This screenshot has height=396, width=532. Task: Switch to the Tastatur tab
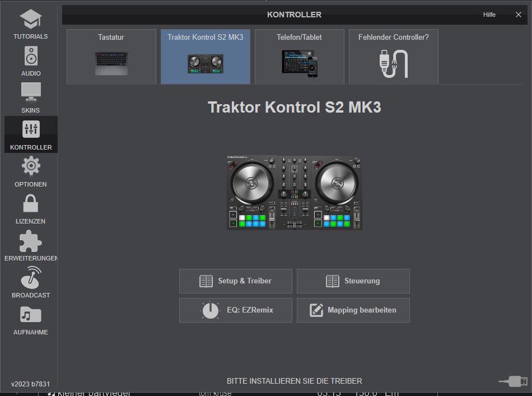point(111,57)
